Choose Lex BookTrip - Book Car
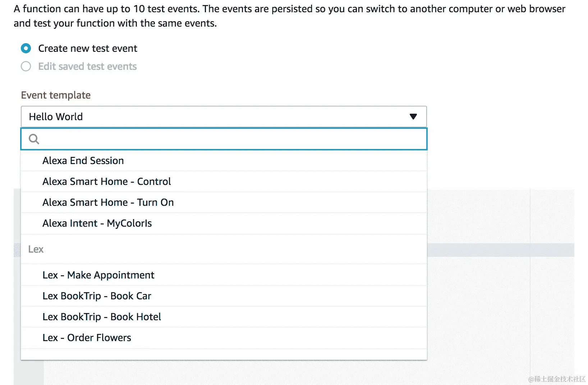Image resolution: width=588 pixels, height=385 pixels. pos(97,296)
